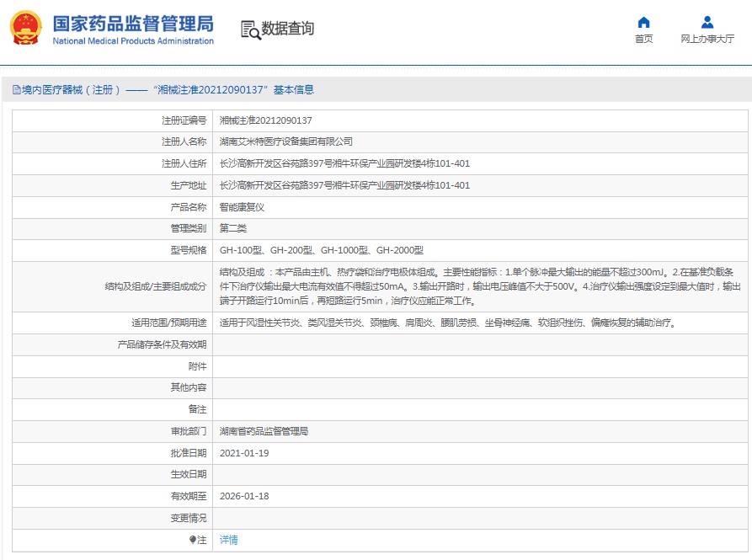Screen dimensions: 752x560
Task: Open the 详情 details link
Action: tap(228, 540)
